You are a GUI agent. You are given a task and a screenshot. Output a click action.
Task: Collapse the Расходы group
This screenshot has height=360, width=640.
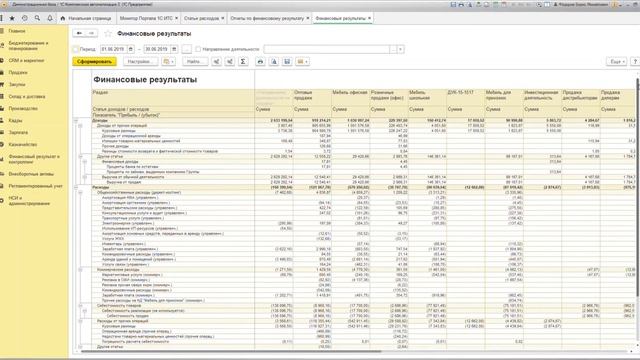[76, 187]
